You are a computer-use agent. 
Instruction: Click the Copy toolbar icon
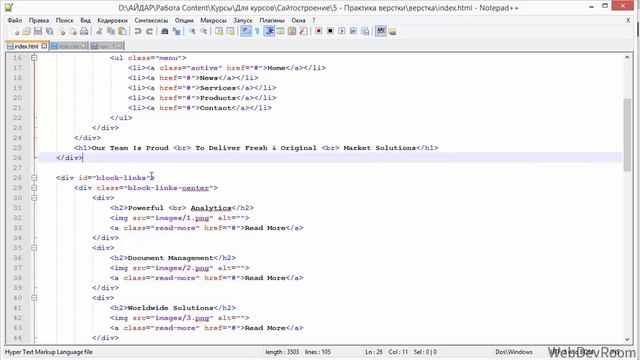coord(111,31)
